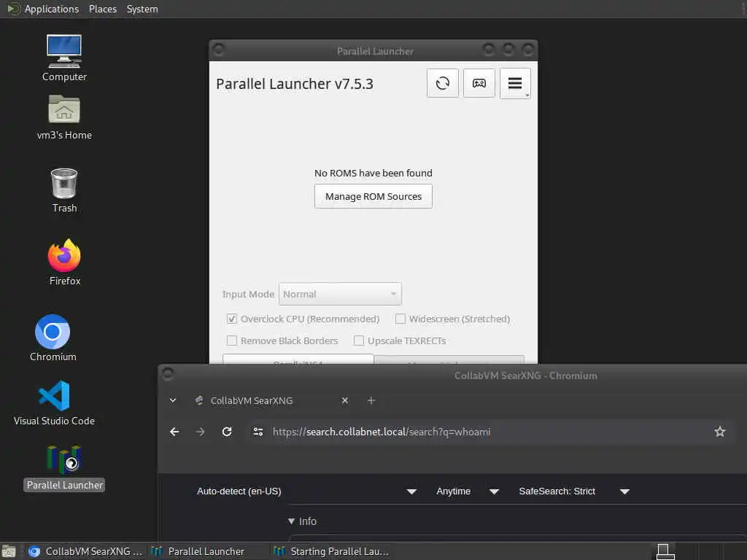Open the SafeSearch: Strict dropdown
The image size is (747, 560).
point(574,491)
